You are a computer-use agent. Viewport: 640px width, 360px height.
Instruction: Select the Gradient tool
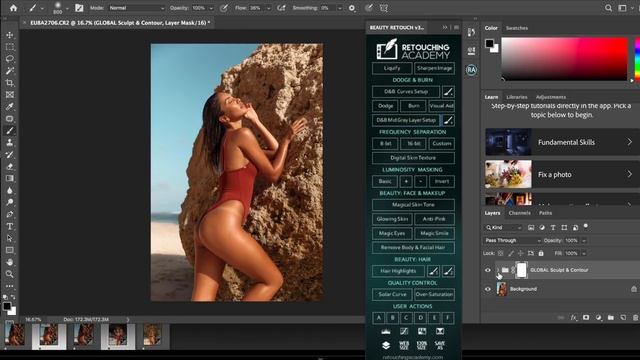[10, 178]
